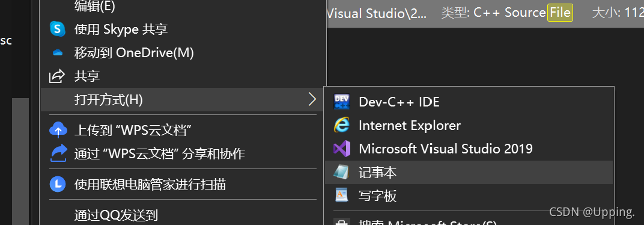Click the Visual Studio 2019 purple icon
This screenshot has height=225, width=644.
tap(342, 149)
